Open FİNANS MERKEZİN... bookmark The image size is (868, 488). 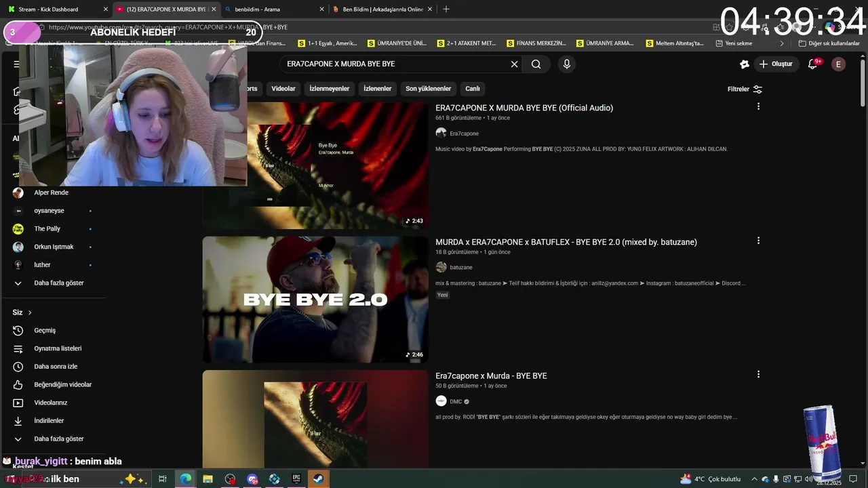point(536,43)
